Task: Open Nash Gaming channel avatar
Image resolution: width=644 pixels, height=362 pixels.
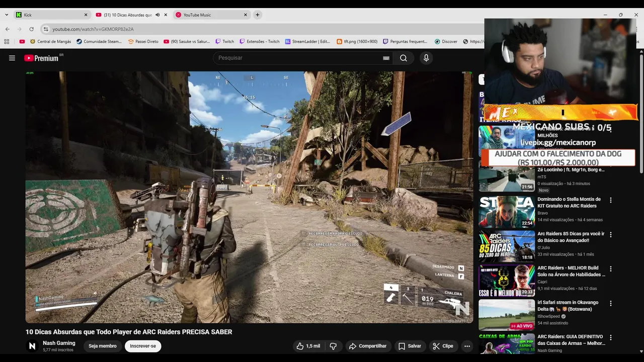Action: 32,346
